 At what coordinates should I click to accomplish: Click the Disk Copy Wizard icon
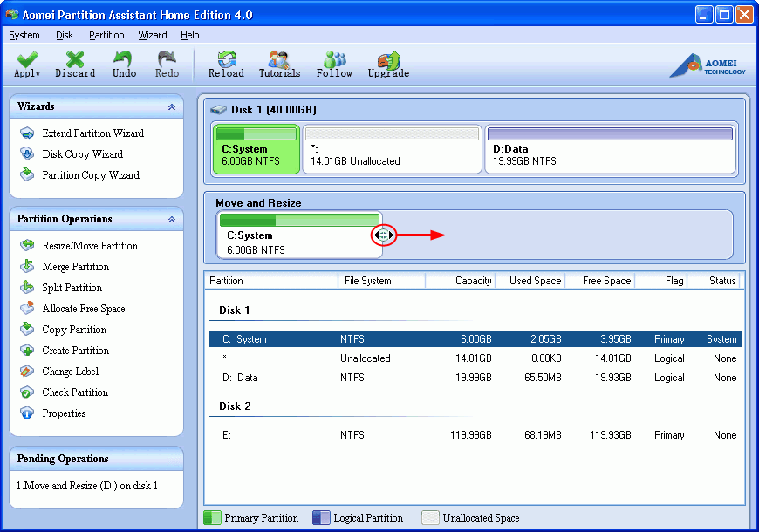(27, 154)
